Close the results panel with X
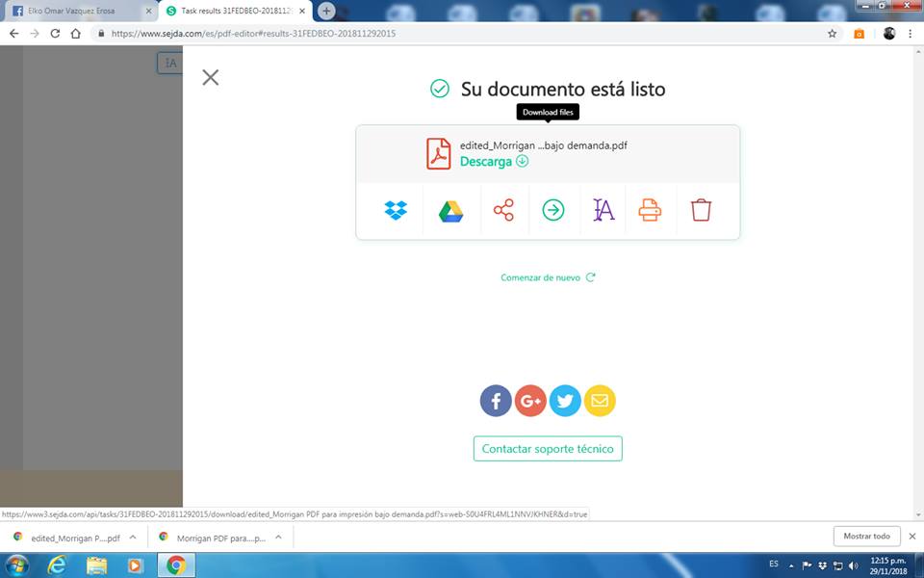Screen dimensions: 924x578 pyautogui.click(x=211, y=78)
